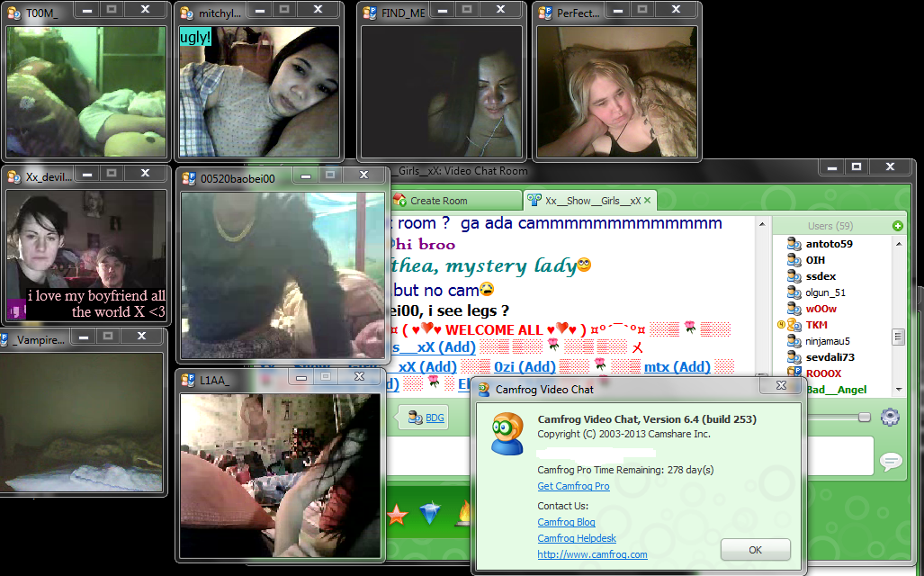Click the BDG user link

[x=435, y=418]
